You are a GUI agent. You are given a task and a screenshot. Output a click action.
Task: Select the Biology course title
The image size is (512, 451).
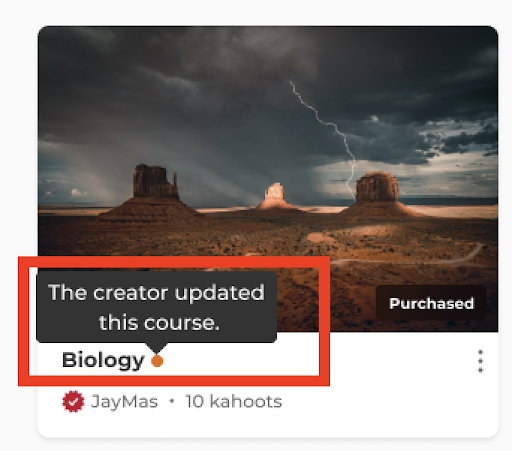103,360
